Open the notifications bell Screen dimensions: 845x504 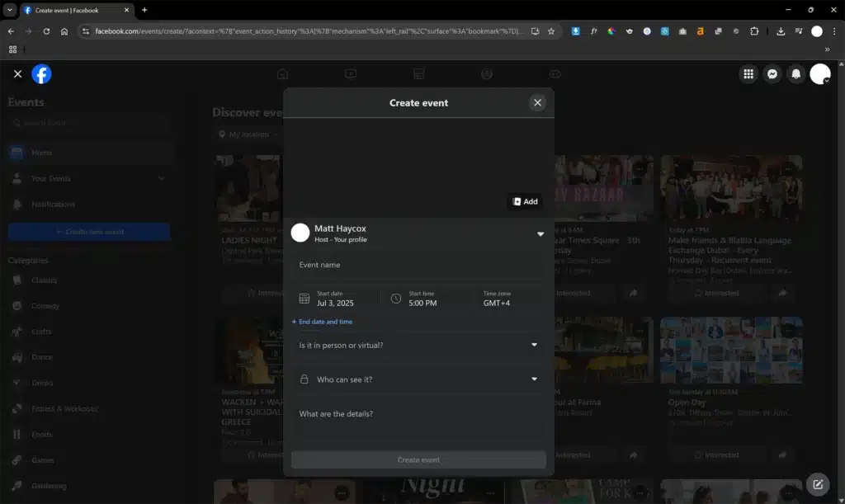(x=796, y=74)
